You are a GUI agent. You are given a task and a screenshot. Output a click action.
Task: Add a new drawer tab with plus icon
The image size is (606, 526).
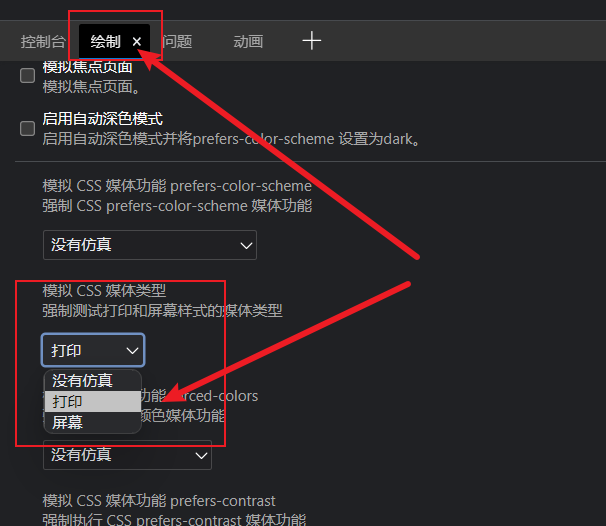coord(312,41)
